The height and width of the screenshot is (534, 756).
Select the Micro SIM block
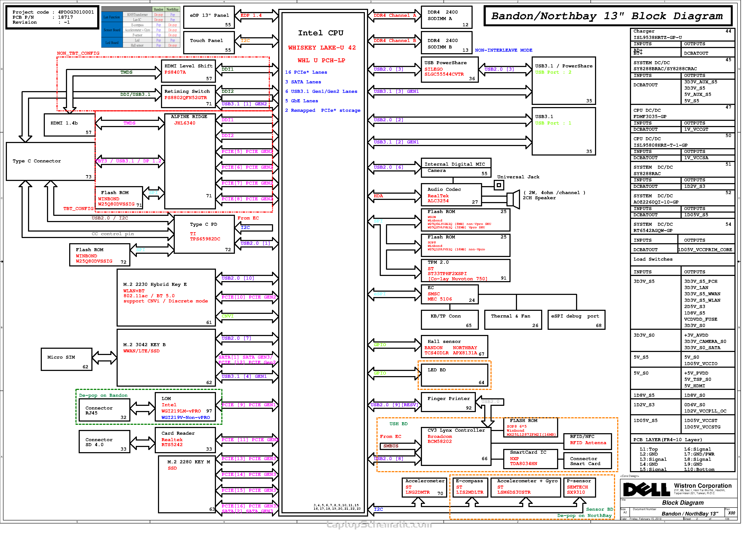pos(67,360)
